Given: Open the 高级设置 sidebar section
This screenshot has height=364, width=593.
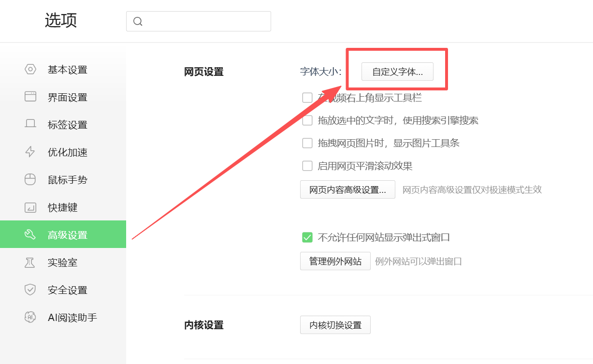Looking at the screenshot, I should click(x=67, y=235).
